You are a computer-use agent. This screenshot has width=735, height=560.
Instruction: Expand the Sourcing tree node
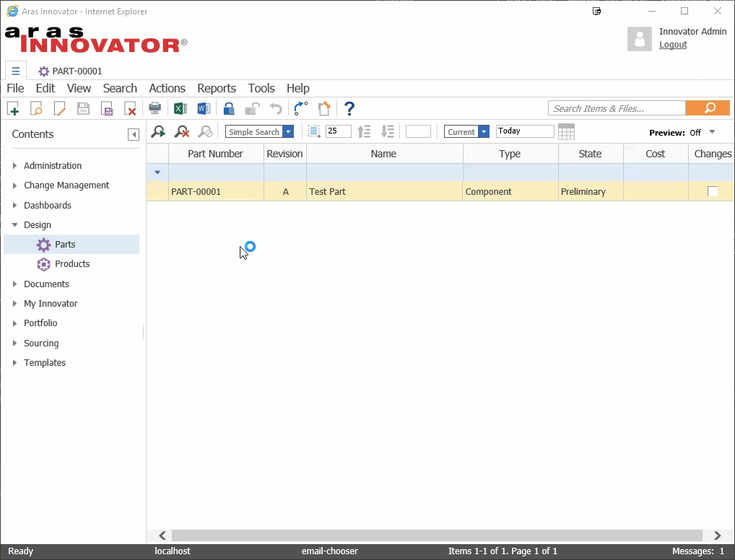pyautogui.click(x=14, y=343)
